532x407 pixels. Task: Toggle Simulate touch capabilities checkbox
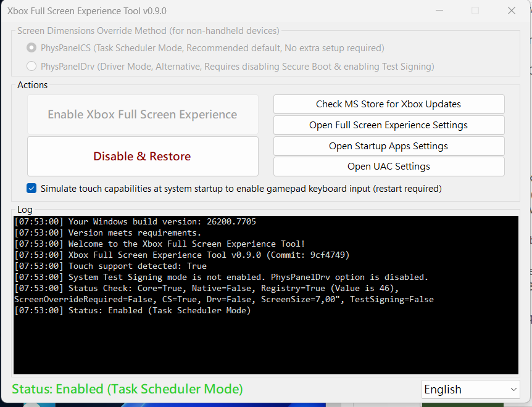point(31,188)
